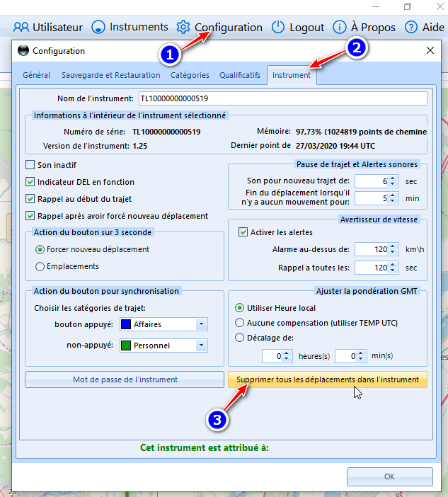The width and height of the screenshot is (448, 497).
Task: Click the Instruments device icon
Action: [98, 28]
